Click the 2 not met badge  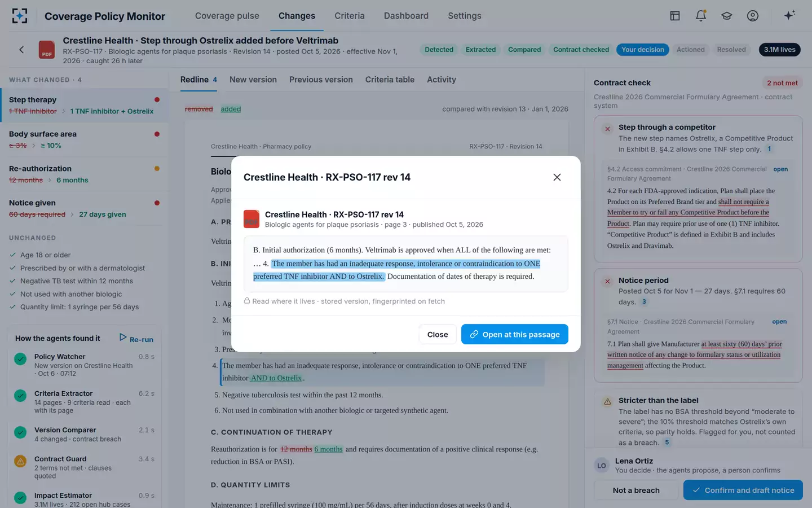pyautogui.click(x=782, y=83)
